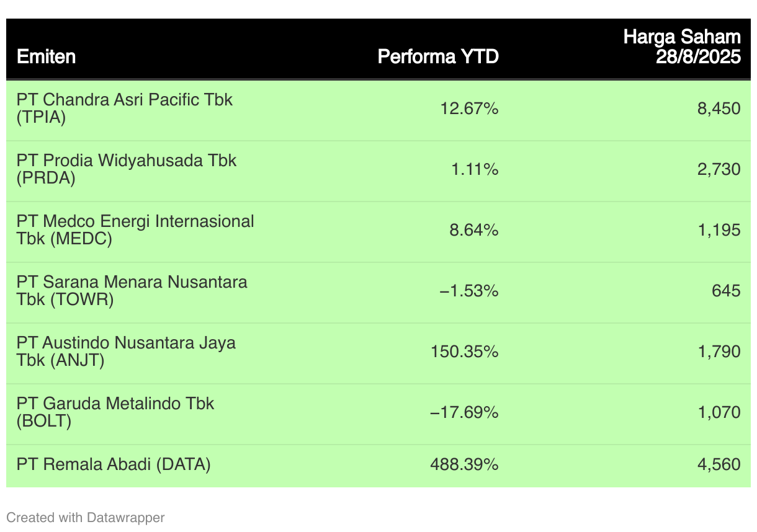The width and height of the screenshot is (757, 532).
Task: Click the Performa YTD column header
Action: 438,57
